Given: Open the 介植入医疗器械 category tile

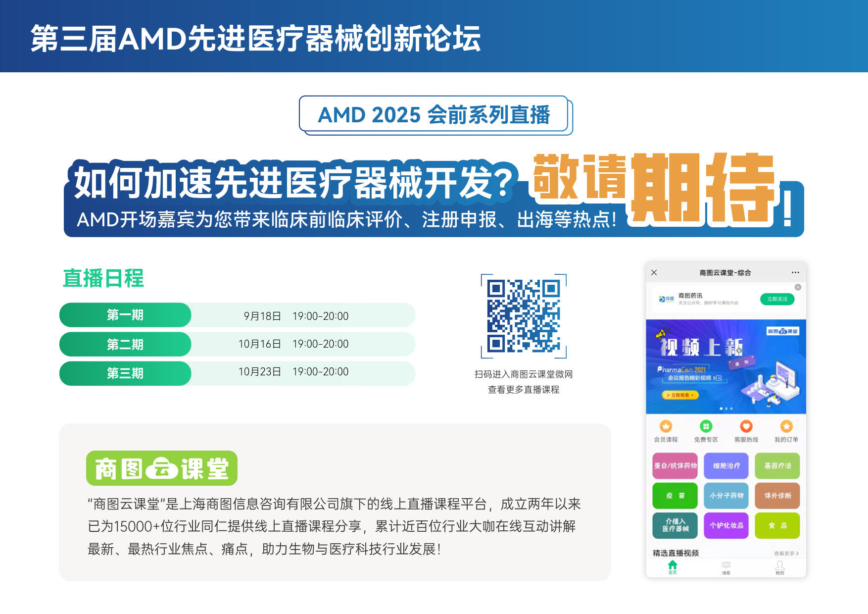Looking at the screenshot, I should coord(675,526).
